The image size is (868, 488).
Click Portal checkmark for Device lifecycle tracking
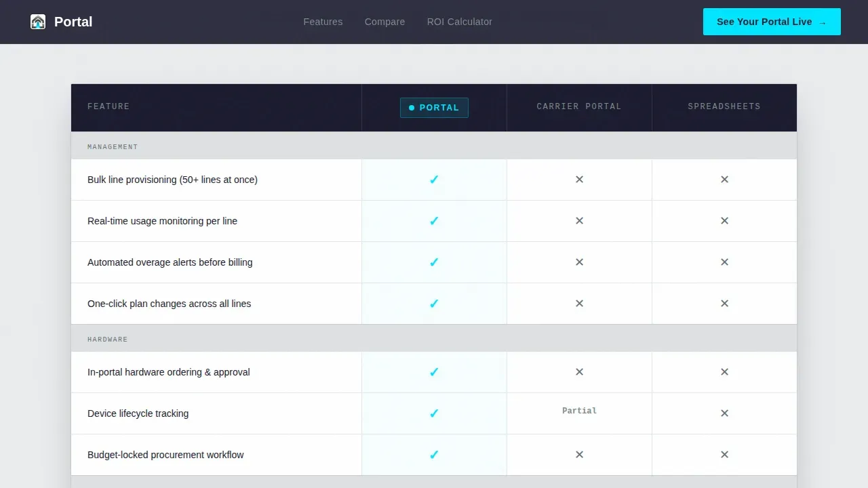[x=434, y=413]
